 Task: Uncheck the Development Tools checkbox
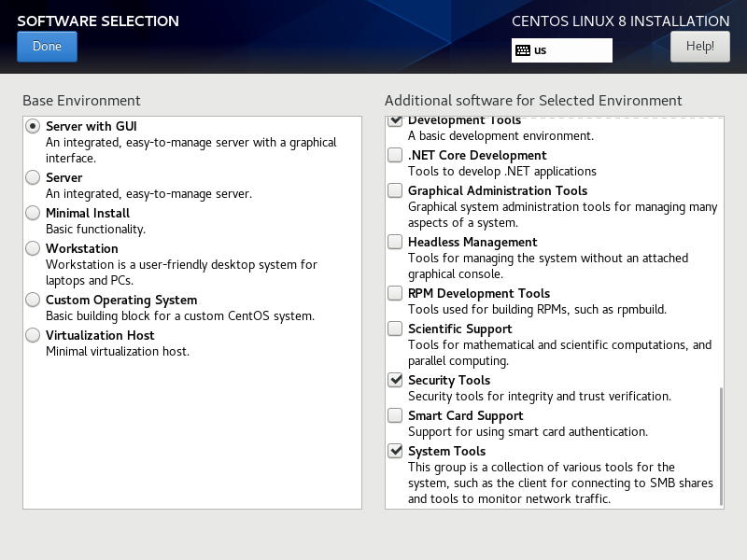click(395, 121)
